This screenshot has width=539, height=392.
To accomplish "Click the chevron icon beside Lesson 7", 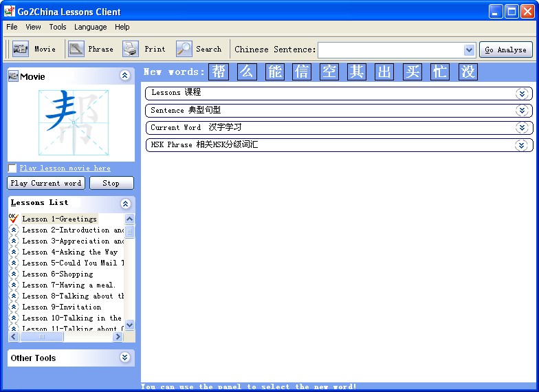I will coord(14,285).
